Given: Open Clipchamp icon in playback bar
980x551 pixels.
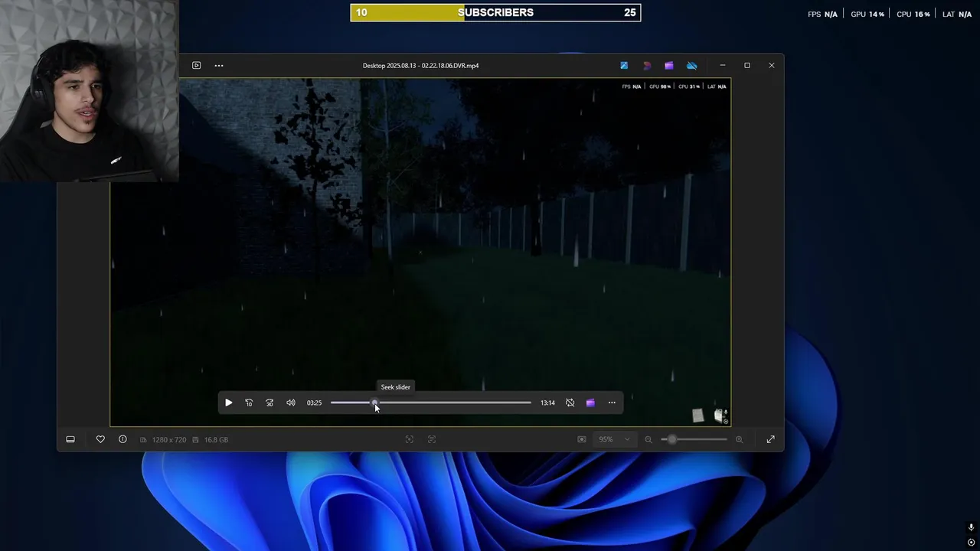Looking at the screenshot, I should 590,403.
